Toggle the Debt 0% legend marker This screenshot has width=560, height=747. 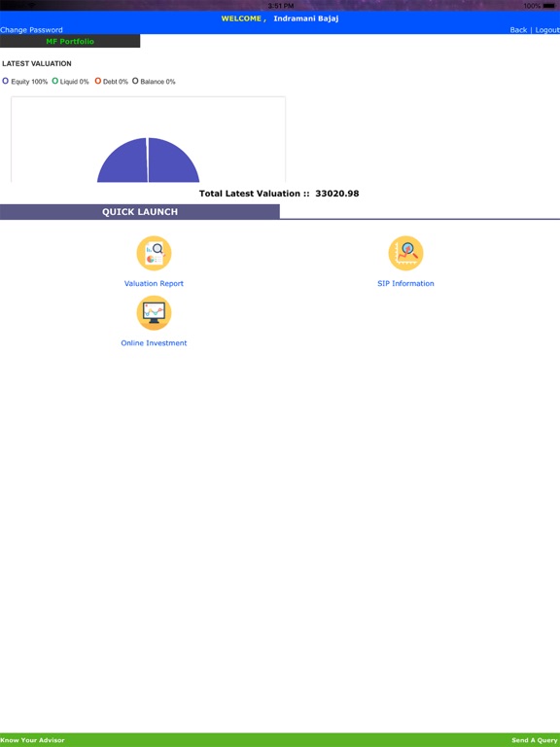tap(97, 81)
